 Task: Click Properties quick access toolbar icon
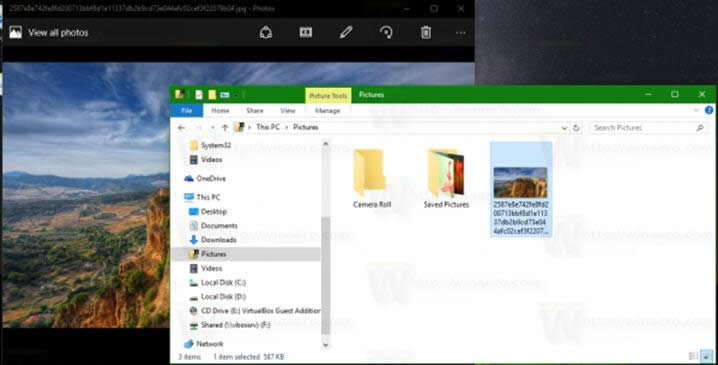pos(199,95)
